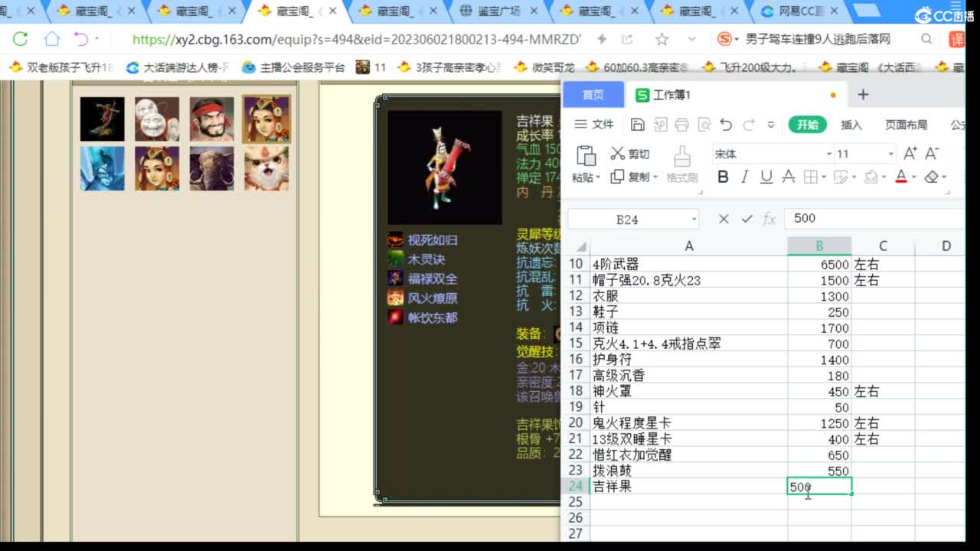This screenshot has width=980, height=551.
Task: Open the font color dropdown arrow
Action: coord(913,177)
